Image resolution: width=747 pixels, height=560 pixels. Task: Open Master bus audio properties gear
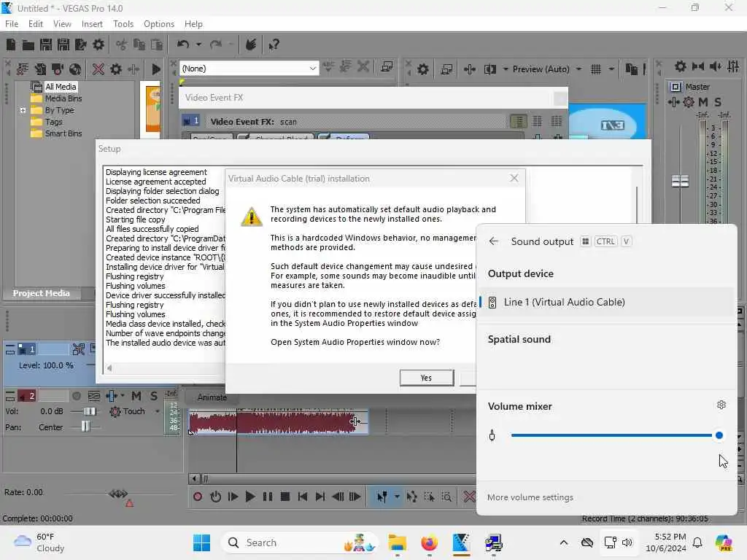681,66
